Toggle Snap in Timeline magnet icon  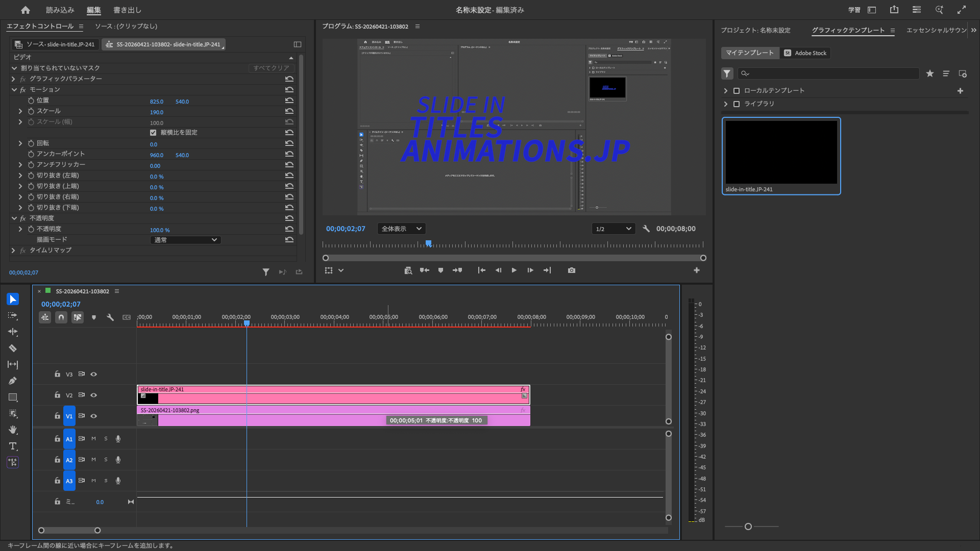click(x=61, y=317)
